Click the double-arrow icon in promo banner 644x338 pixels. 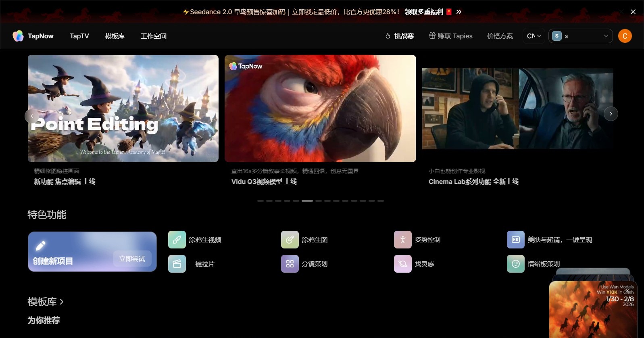click(x=459, y=12)
